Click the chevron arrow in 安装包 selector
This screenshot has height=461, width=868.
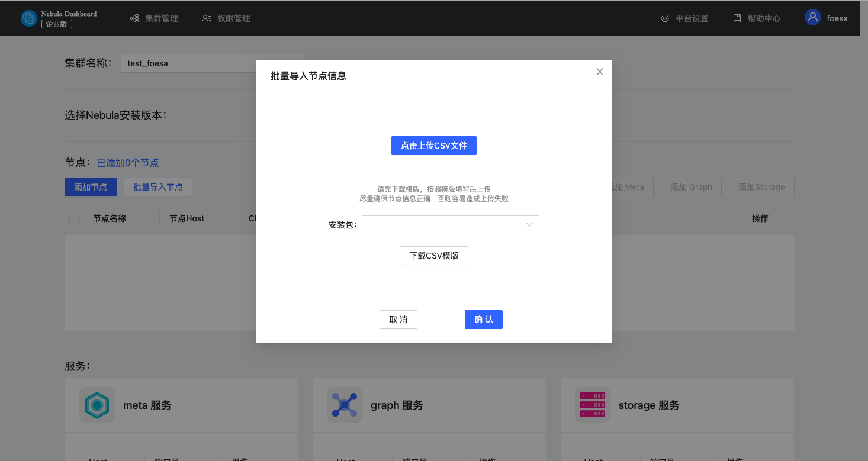click(529, 225)
